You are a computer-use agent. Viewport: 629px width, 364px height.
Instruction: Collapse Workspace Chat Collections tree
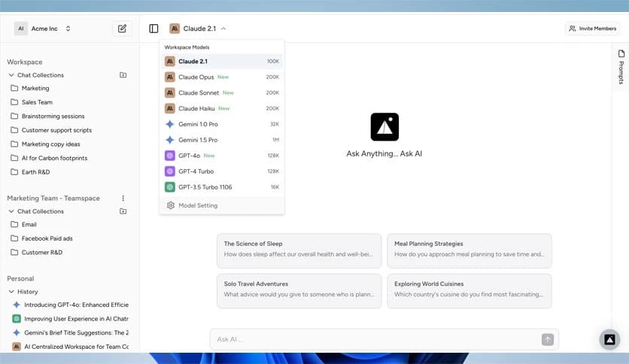click(x=11, y=75)
